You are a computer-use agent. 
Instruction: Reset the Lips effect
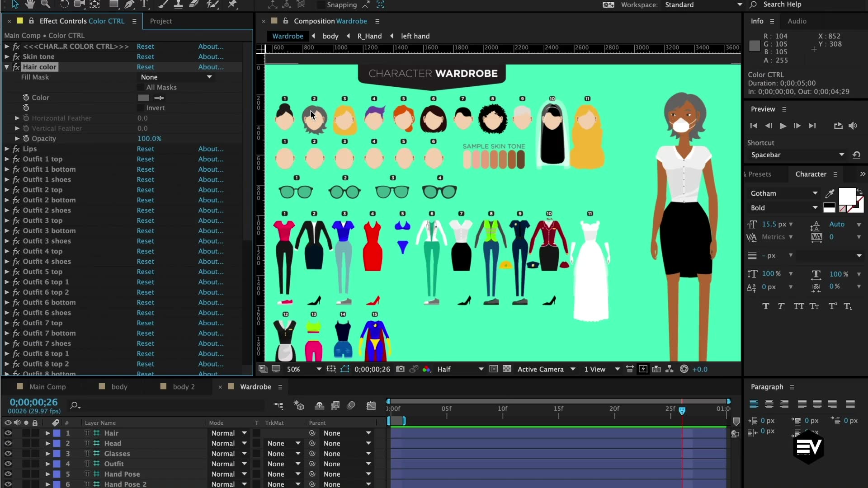145,149
